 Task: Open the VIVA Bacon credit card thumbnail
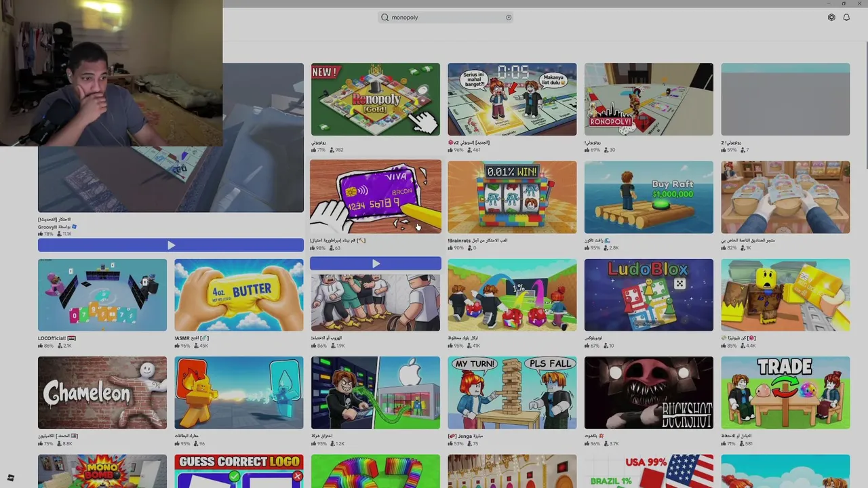click(x=376, y=197)
